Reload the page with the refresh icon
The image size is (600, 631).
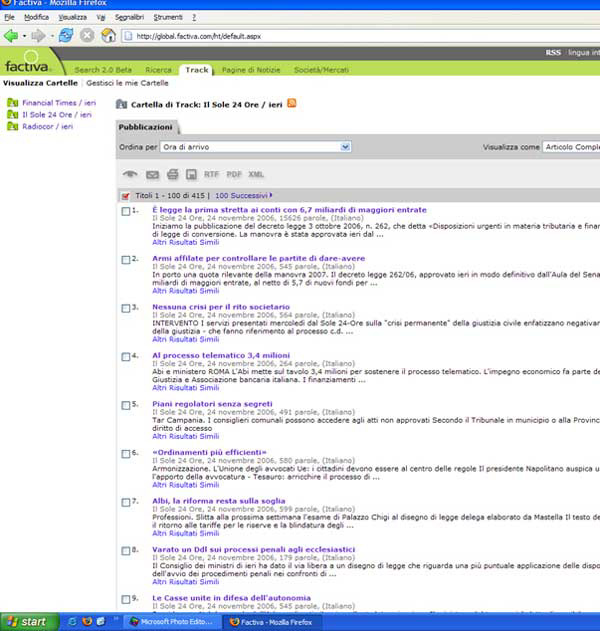click(65, 35)
